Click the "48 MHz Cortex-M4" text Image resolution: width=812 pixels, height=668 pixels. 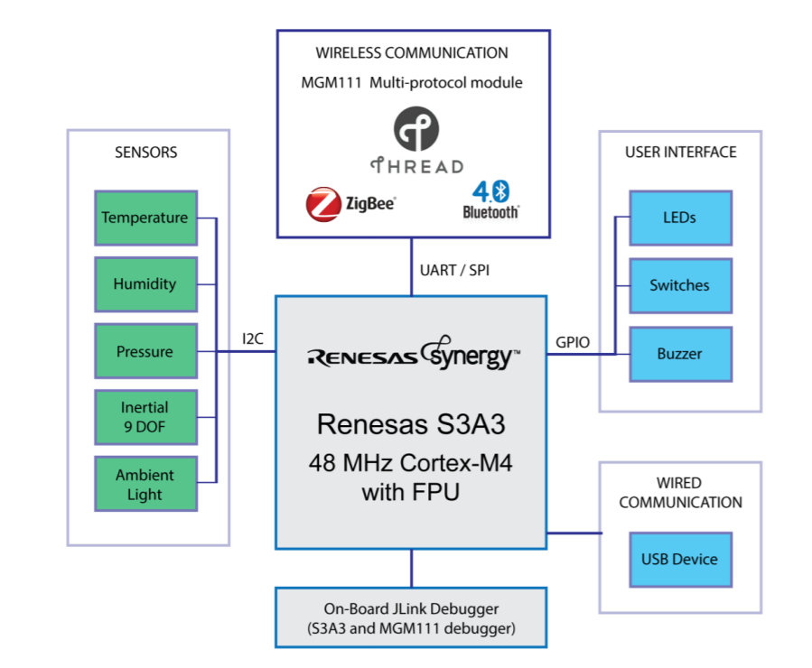[411, 462]
